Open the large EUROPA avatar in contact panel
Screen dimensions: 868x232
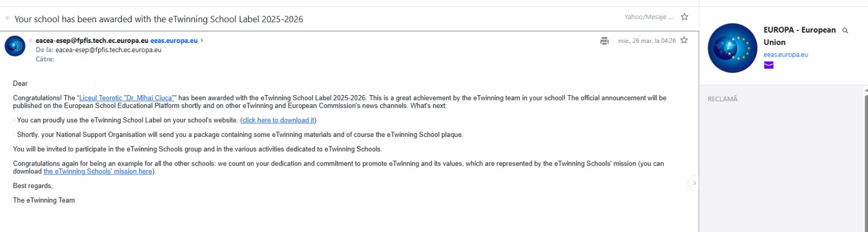tap(732, 48)
